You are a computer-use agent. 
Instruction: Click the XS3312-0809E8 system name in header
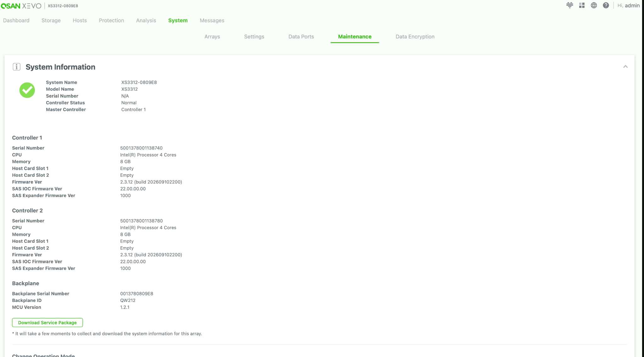click(x=63, y=6)
